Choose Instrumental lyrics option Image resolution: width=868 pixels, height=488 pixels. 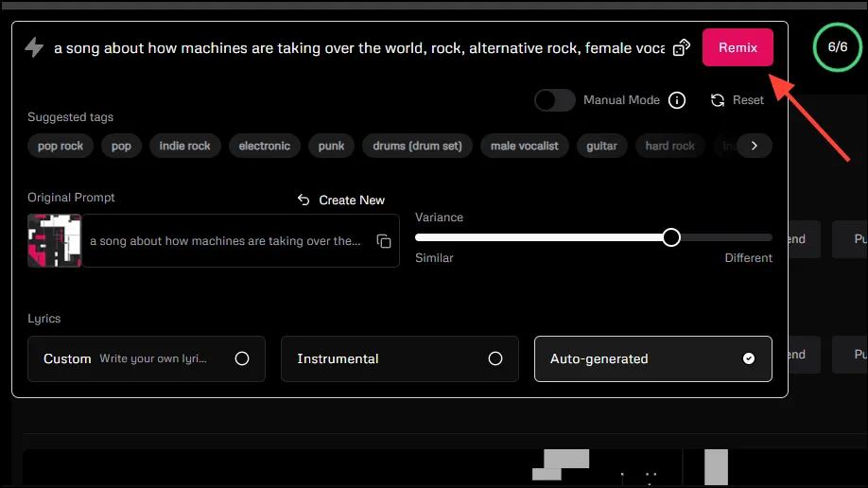point(399,358)
